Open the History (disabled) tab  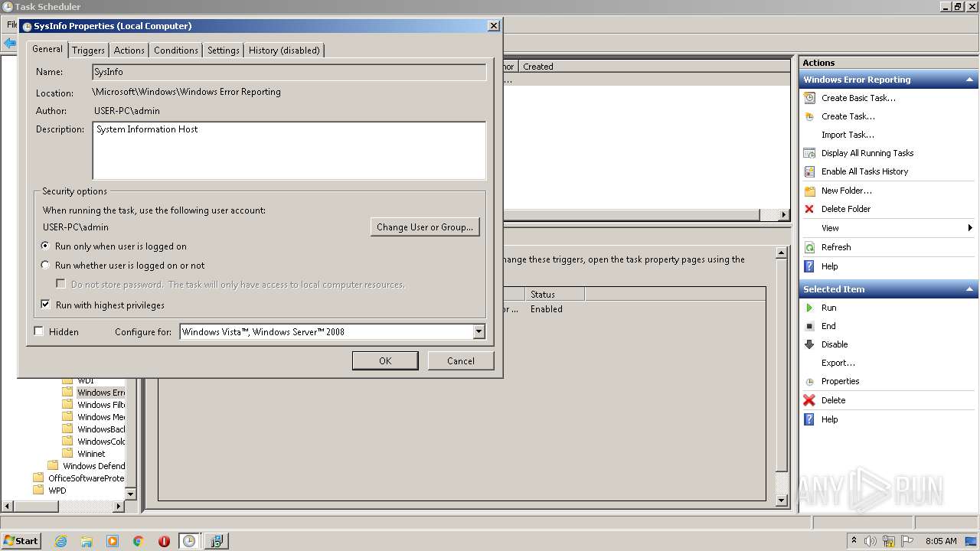[x=284, y=51]
